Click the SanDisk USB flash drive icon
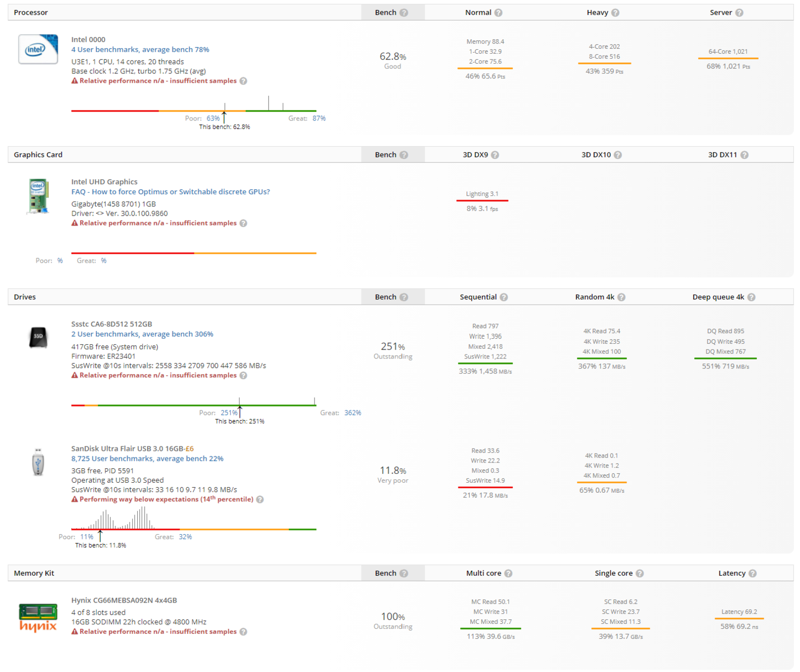800x672 pixels. pos(38,462)
